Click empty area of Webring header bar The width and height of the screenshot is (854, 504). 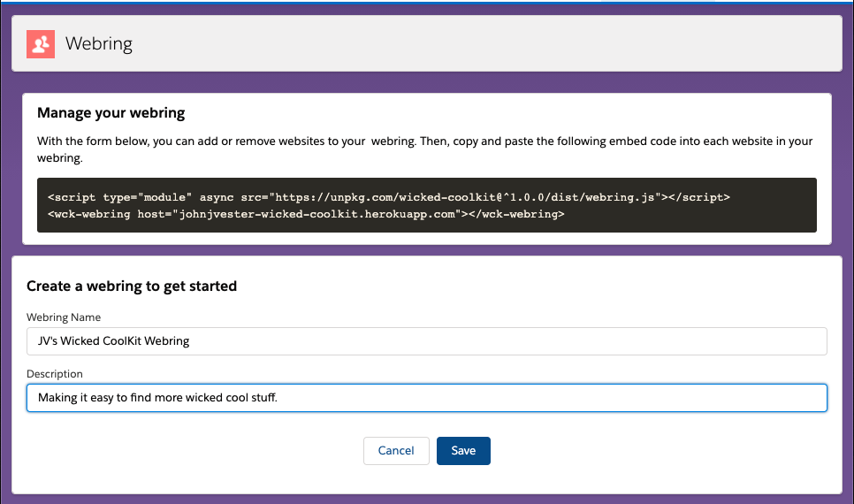pyautogui.click(x=486, y=43)
